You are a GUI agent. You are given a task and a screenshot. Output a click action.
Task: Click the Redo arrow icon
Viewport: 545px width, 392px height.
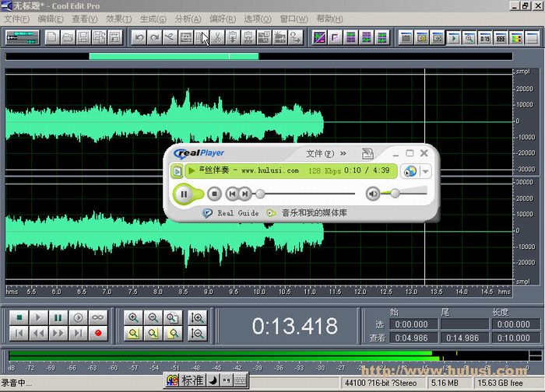(x=154, y=37)
